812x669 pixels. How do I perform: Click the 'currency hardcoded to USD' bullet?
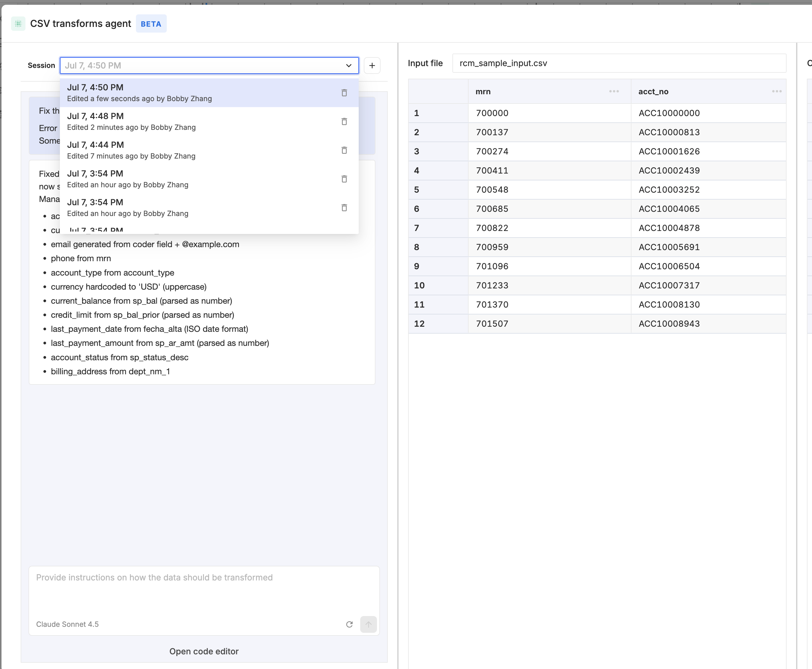(129, 287)
